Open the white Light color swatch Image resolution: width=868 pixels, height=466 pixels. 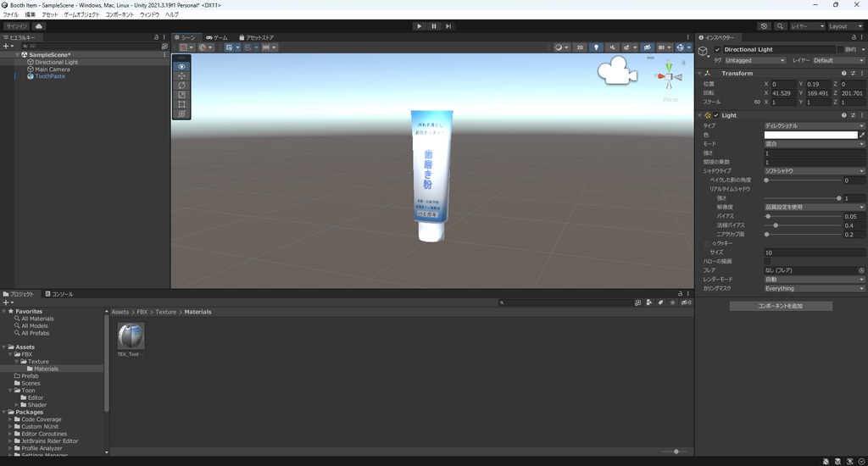pyautogui.click(x=810, y=135)
